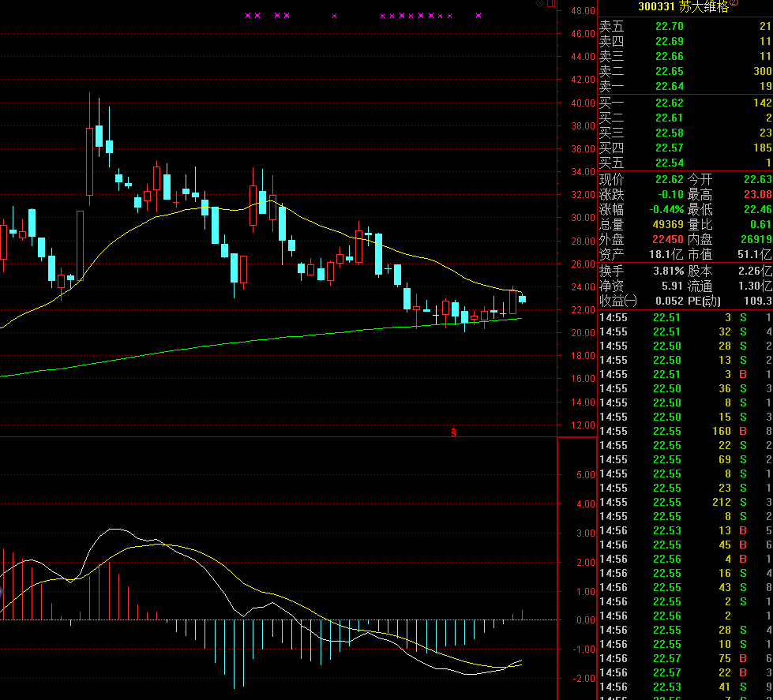This screenshot has height=700, width=773.
Task: Click the 买二 price 22.61
Action: (x=669, y=118)
